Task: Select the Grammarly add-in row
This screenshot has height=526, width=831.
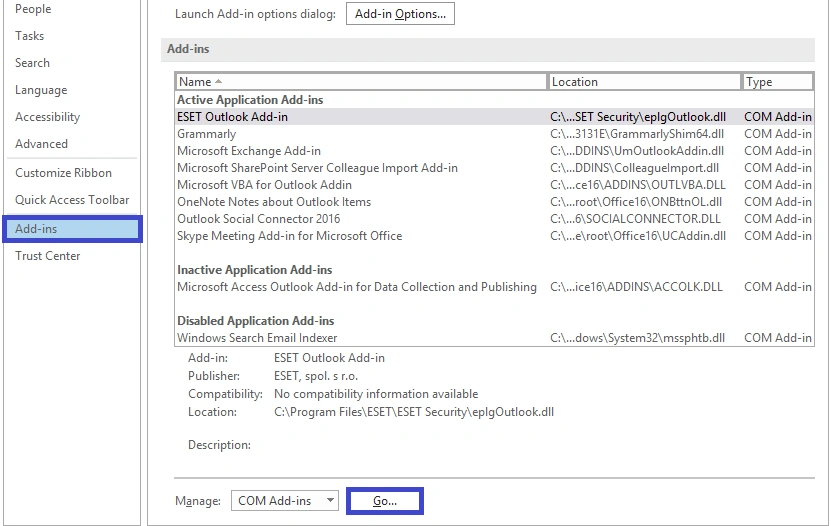Action: (494, 134)
